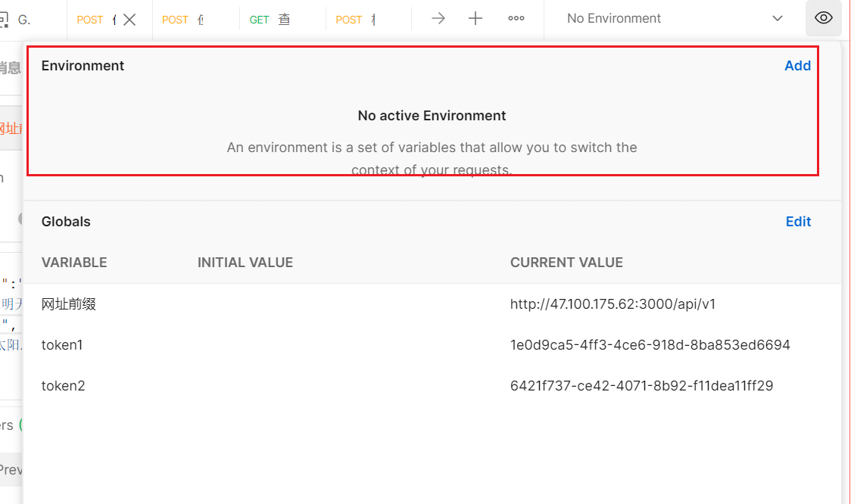Click token2's current value starting 6421f737
The image size is (851, 504).
641,386
